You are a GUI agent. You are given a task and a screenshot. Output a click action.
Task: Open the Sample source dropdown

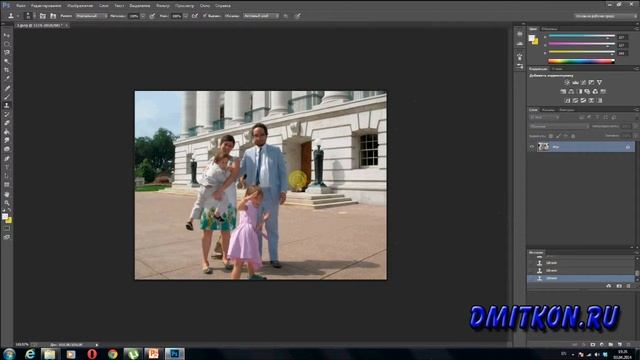coord(261,16)
